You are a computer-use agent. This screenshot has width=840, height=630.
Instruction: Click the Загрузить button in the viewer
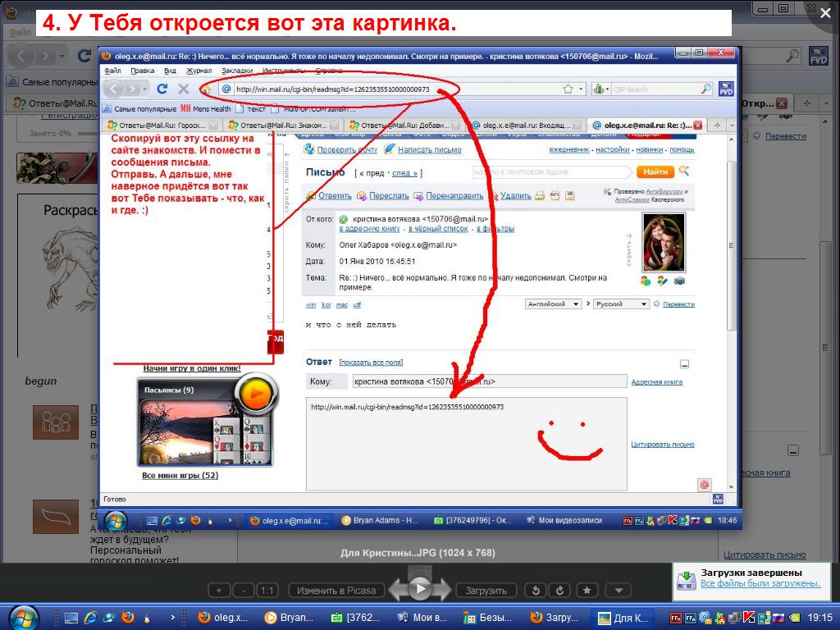486,591
